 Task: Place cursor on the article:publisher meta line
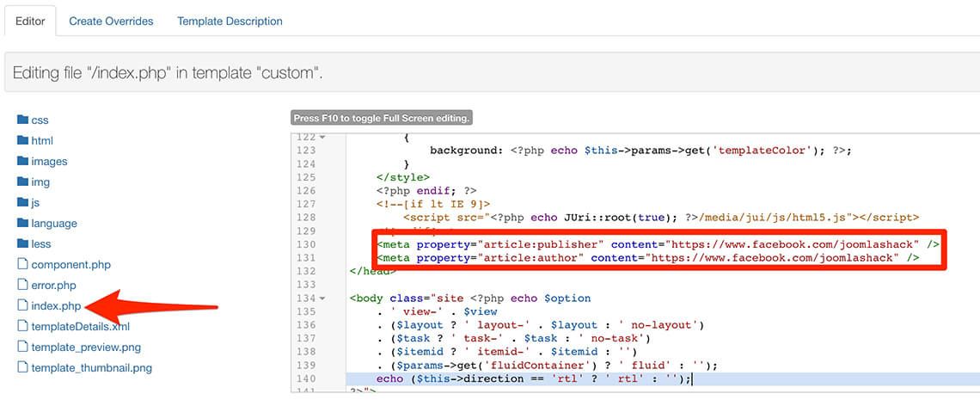pyautogui.click(x=658, y=243)
